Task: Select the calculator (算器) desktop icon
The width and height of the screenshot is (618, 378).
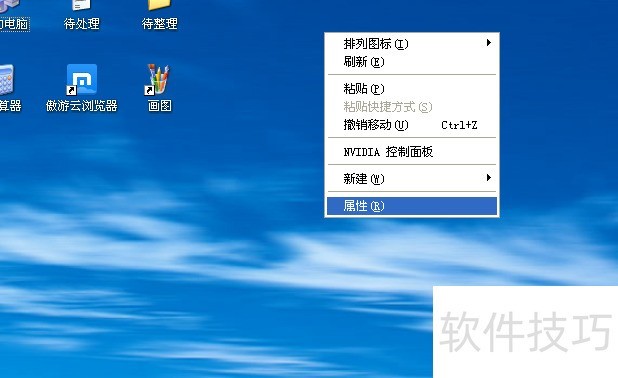Action: 7,80
